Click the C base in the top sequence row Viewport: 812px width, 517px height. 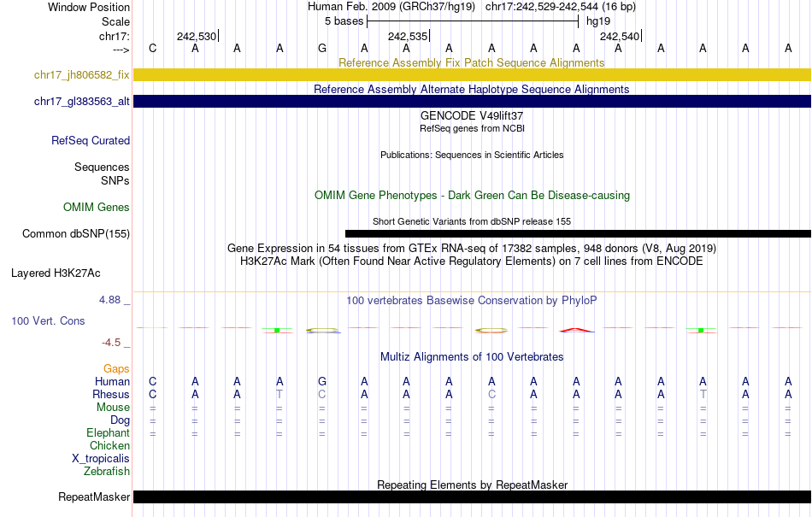pyautogui.click(x=152, y=48)
